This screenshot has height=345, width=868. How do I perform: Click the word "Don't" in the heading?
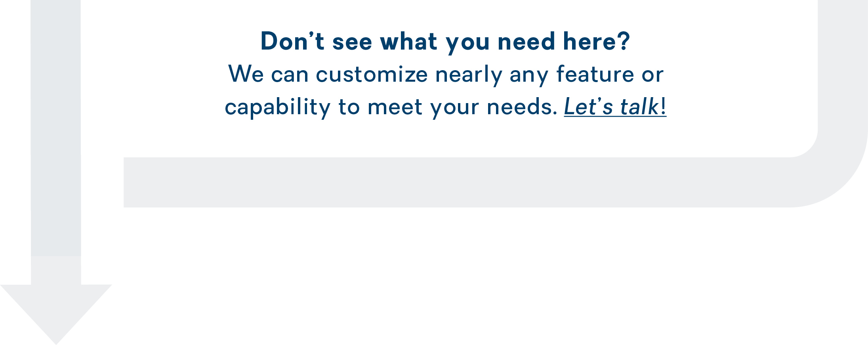292,42
